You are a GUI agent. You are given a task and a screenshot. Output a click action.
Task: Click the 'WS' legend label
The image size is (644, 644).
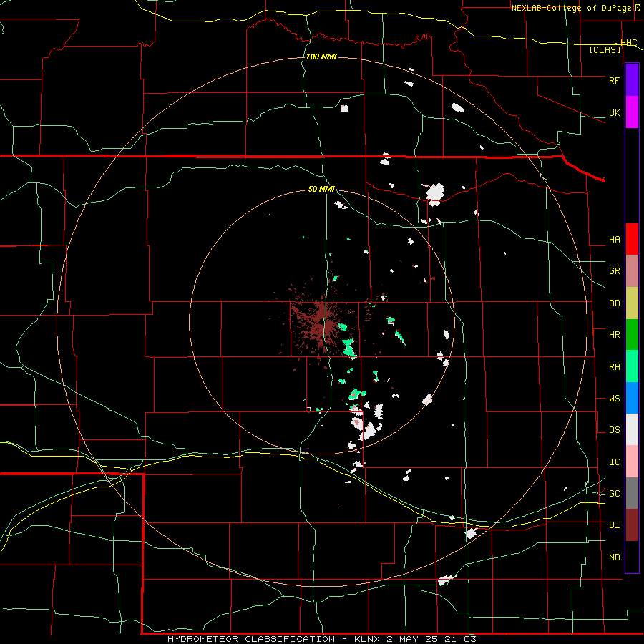point(614,399)
